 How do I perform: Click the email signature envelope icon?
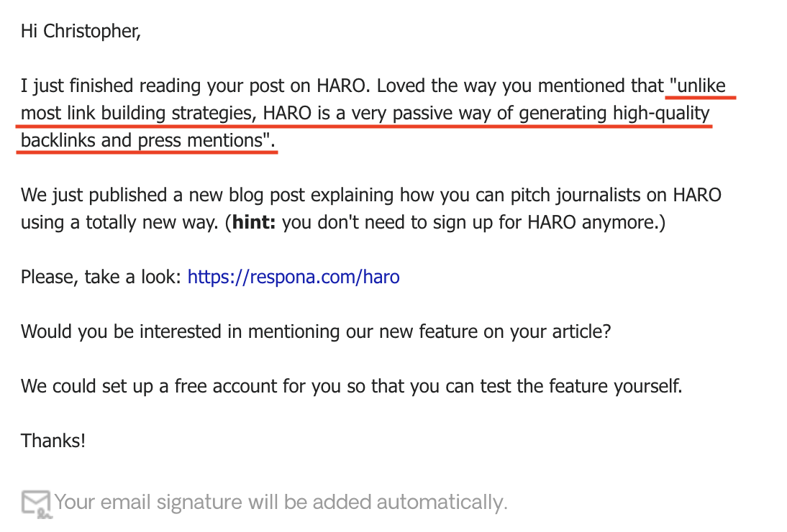(35, 503)
